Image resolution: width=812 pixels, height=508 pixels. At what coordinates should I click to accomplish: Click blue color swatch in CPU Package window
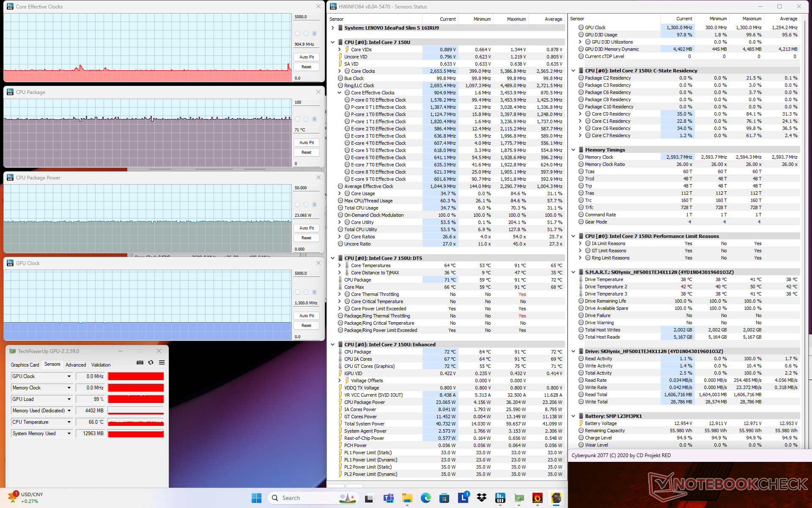tap(314, 119)
